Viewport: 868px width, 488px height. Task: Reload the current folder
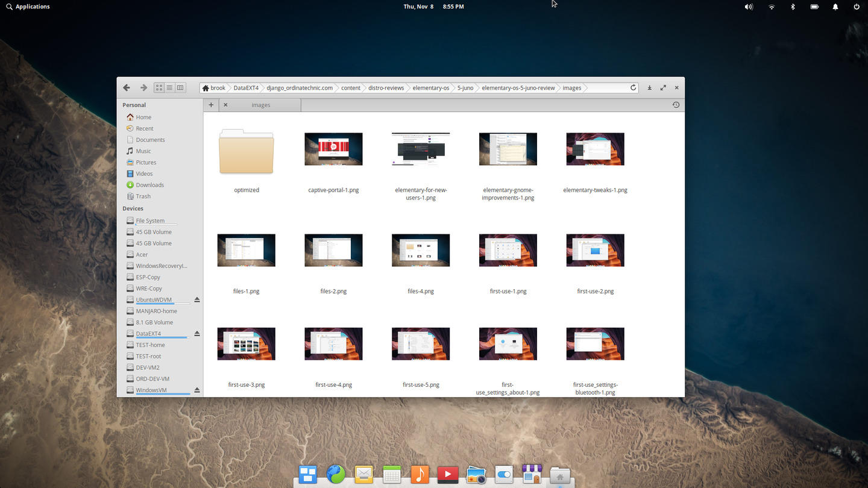[633, 87]
